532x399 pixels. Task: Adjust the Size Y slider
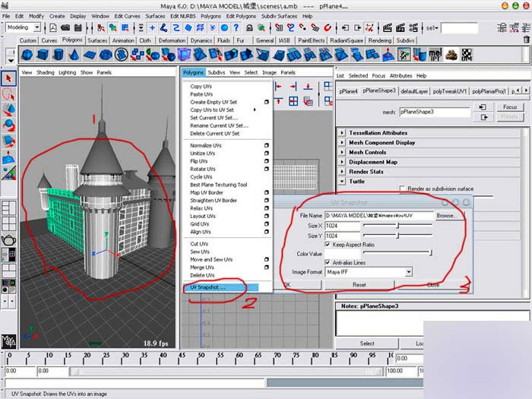pos(397,235)
